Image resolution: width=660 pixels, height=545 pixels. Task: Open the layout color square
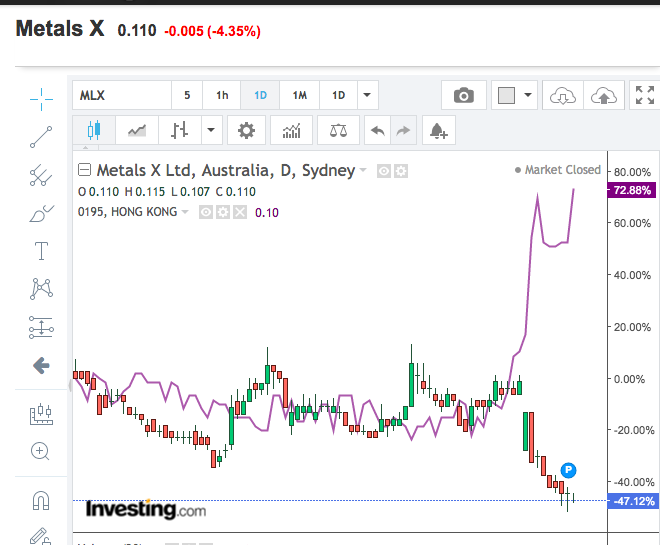point(506,95)
